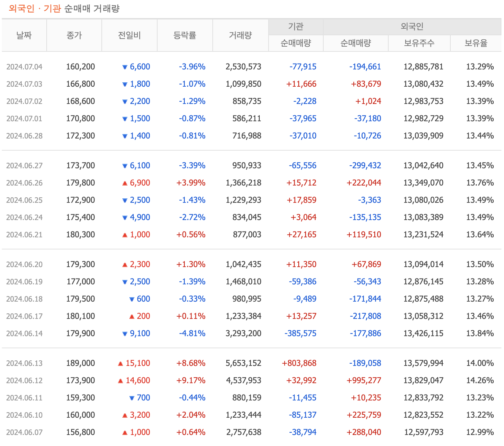Click the down arrow on 2024.06.27 row
The width and height of the screenshot is (504, 446).
pyautogui.click(x=125, y=165)
